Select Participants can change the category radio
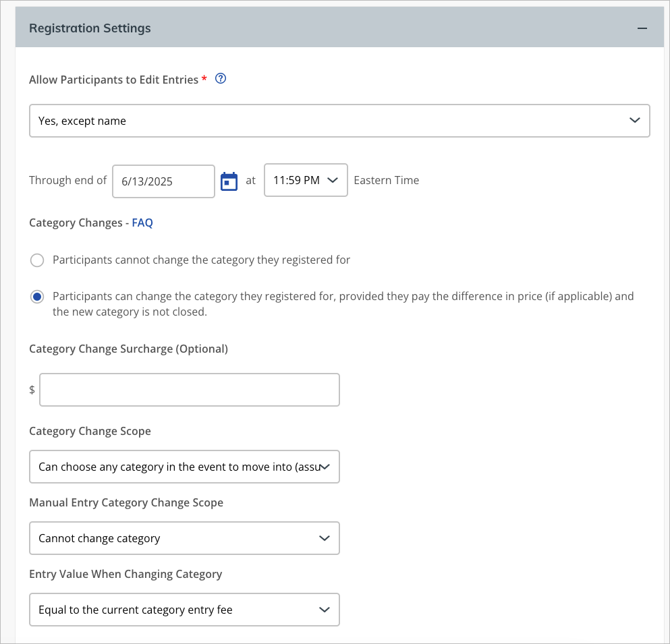This screenshot has height=644, width=670. pyautogui.click(x=37, y=297)
